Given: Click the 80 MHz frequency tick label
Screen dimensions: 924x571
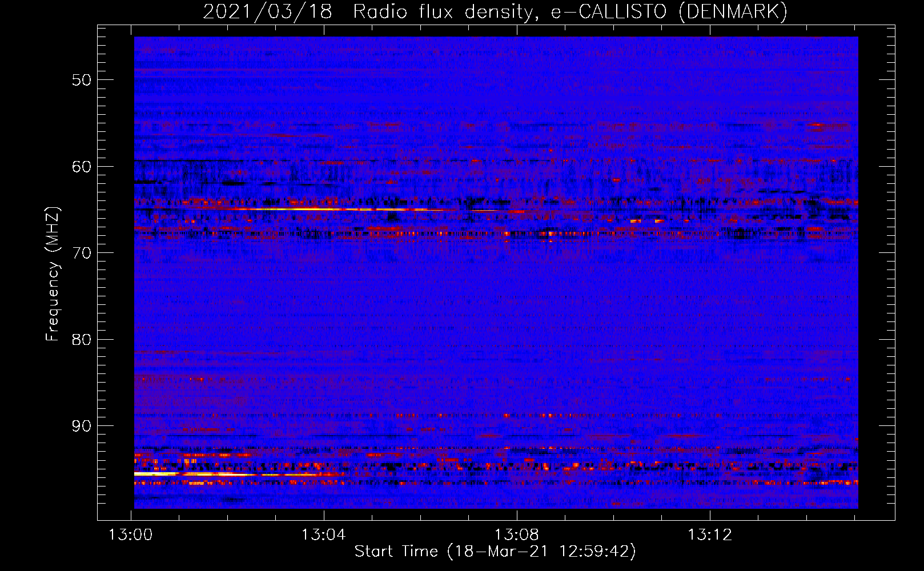Looking at the screenshot, I should tap(82, 340).
